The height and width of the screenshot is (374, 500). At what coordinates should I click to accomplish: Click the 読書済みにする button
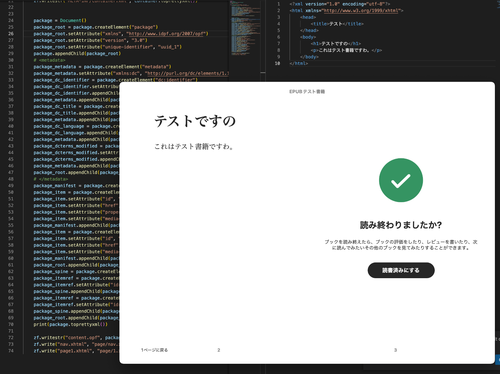(401, 270)
